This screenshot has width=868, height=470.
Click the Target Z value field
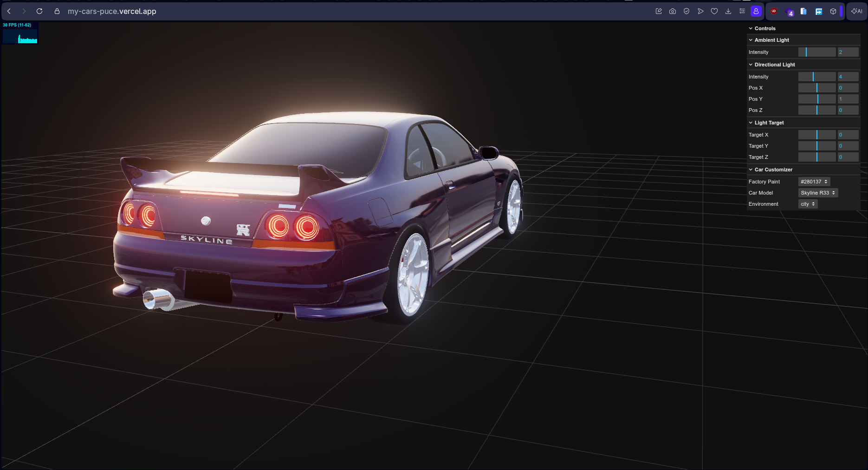[x=848, y=157]
